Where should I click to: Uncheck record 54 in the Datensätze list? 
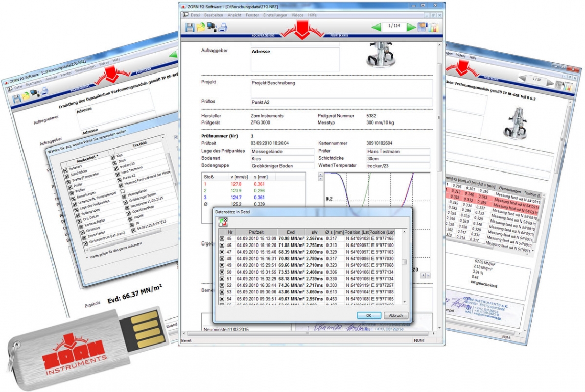point(222,299)
